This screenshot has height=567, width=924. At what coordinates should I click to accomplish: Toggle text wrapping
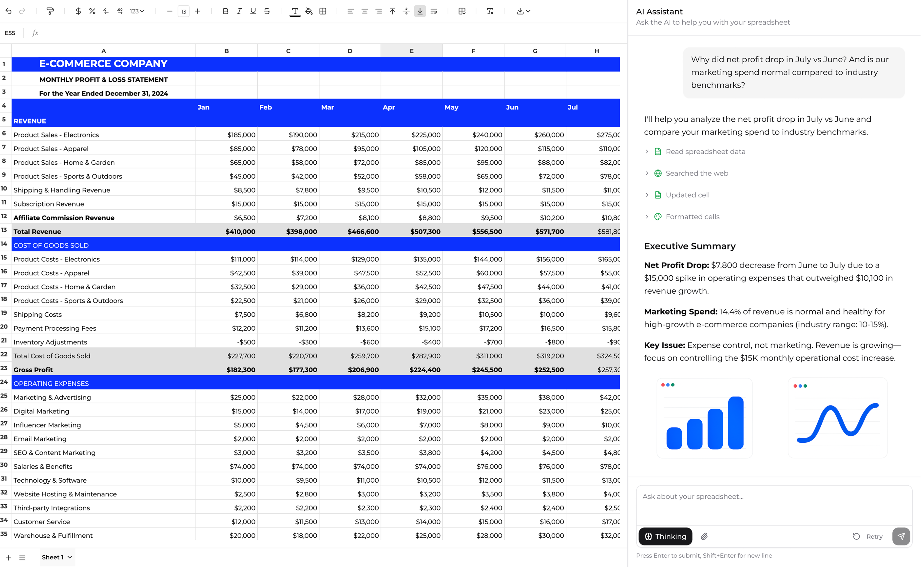(x=434, y=11)
